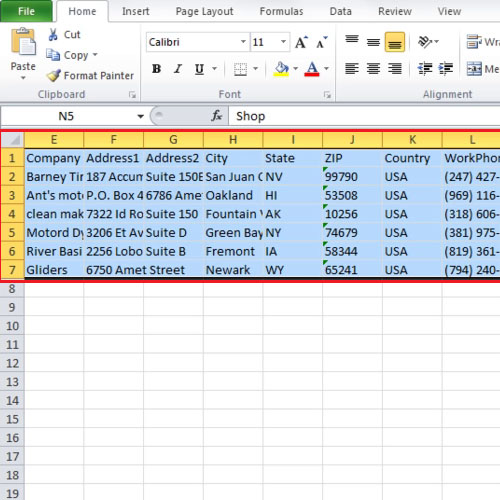This screenshot has height=500, width=500.
Task: Click the Wrap Text icon
Action: click(474, 42)
